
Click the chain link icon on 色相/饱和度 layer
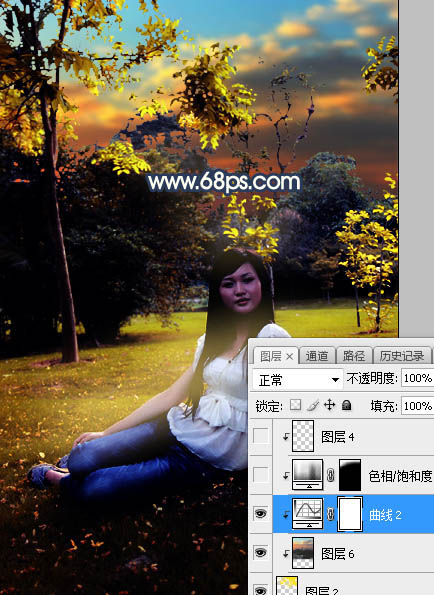(x=330, y=475)
